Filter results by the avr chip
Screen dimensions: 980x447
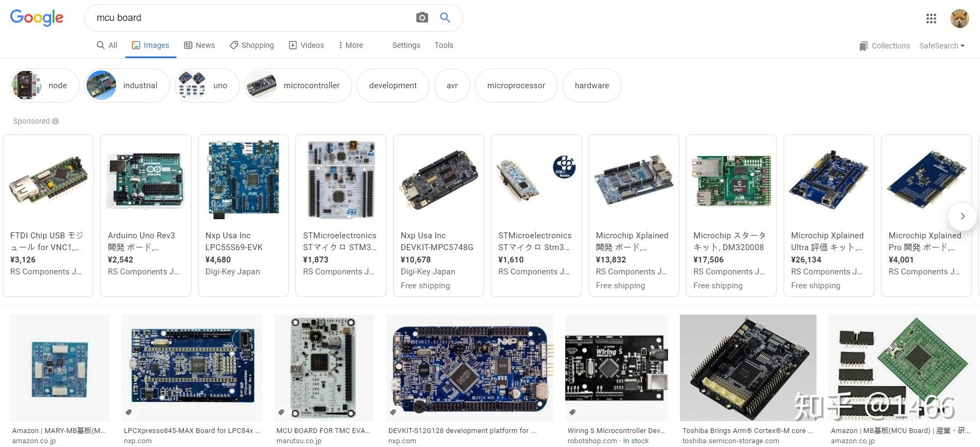tap(452, 86)
